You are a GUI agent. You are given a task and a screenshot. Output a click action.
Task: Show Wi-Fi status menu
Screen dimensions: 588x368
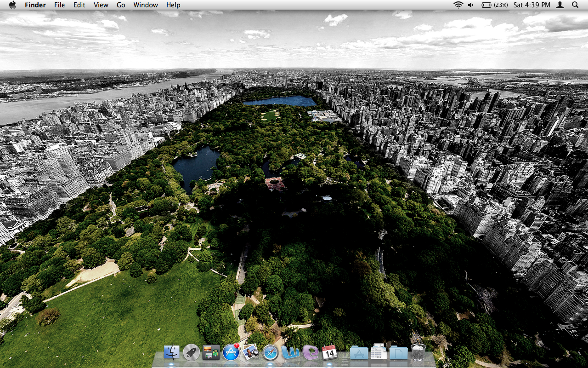(458, 5)
